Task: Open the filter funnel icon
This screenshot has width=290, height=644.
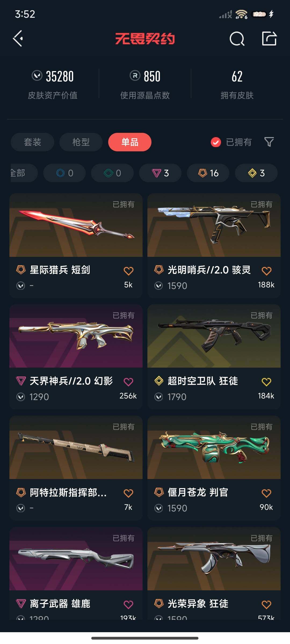Action: pyautogui.click(x=269, y=142)
